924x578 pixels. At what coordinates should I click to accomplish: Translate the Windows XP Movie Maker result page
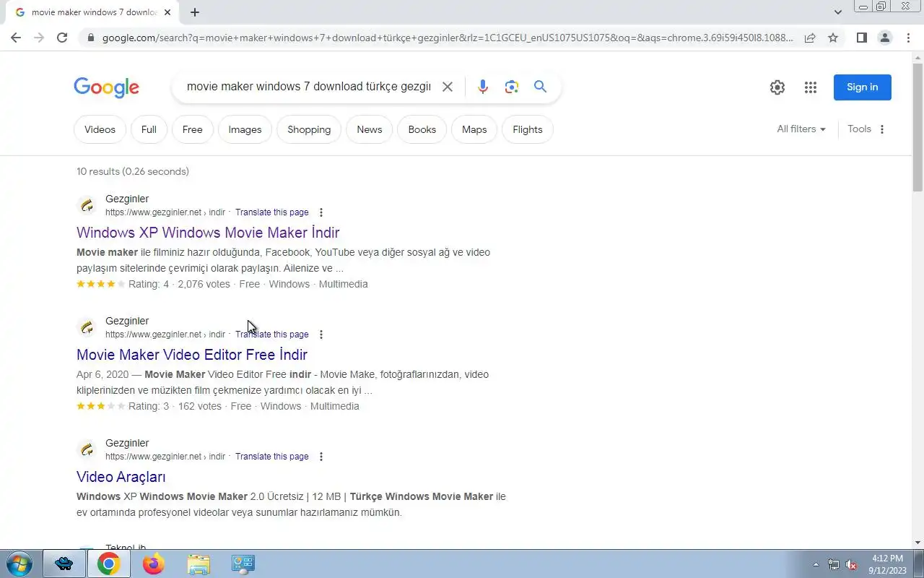tap(272, 212)
